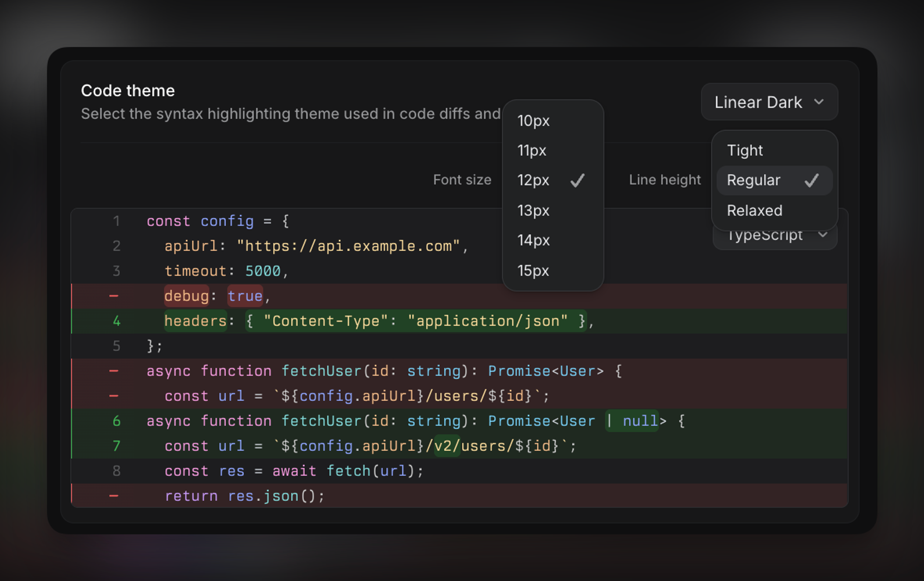The height and width of the screenshot is (581, 924).
Task: Choose Tight line height
Action: click(774, 150)
